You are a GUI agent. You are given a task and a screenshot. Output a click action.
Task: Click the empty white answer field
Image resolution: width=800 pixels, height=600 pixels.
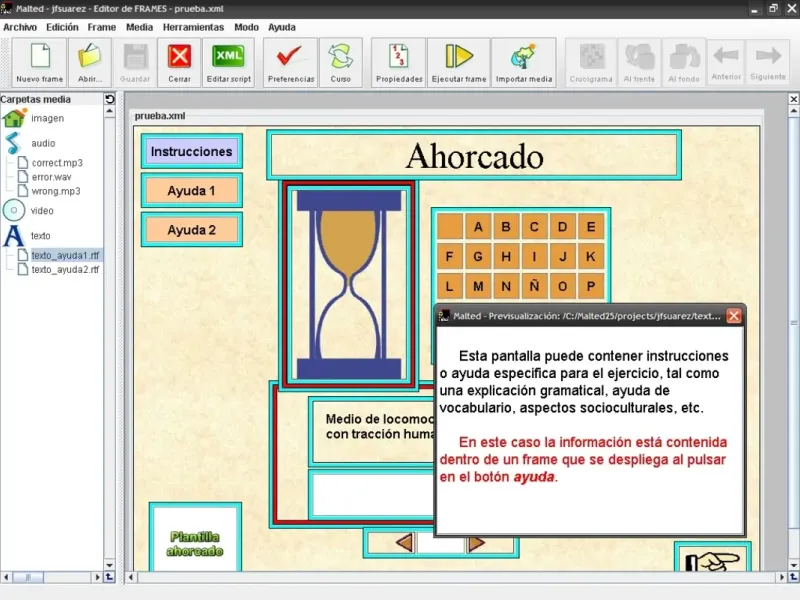click(x=372, y=494)
